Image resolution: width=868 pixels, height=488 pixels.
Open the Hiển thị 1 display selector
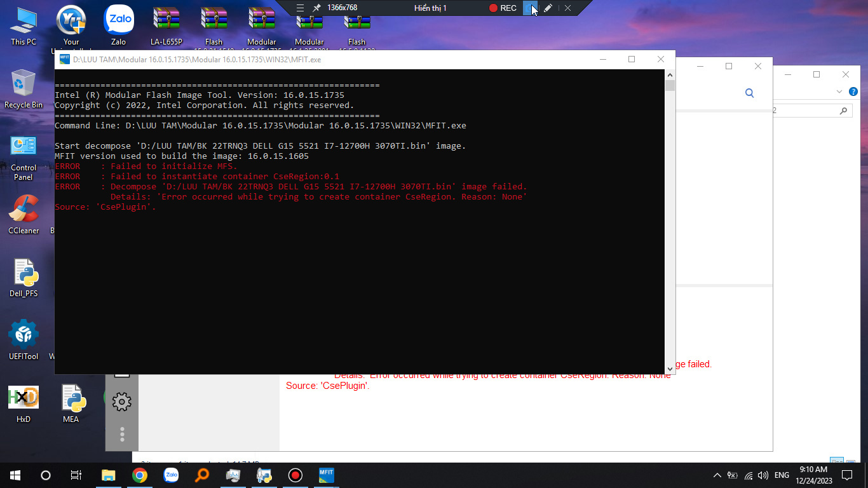pos(430,8)
